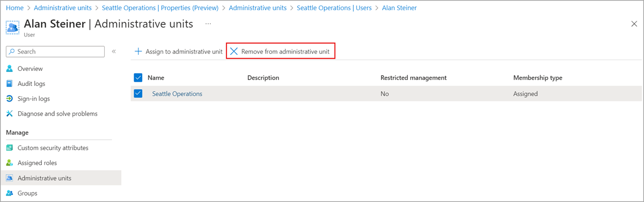This screenshot has height=202, width=644.
Task: Click the 'No' restricted management cell
Action: pos(385,93)
